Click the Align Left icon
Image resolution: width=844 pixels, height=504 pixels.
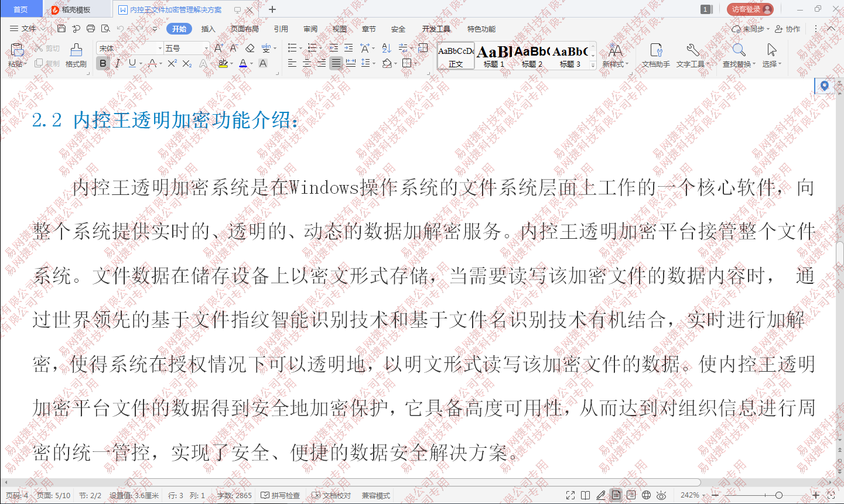coord(292,63)
